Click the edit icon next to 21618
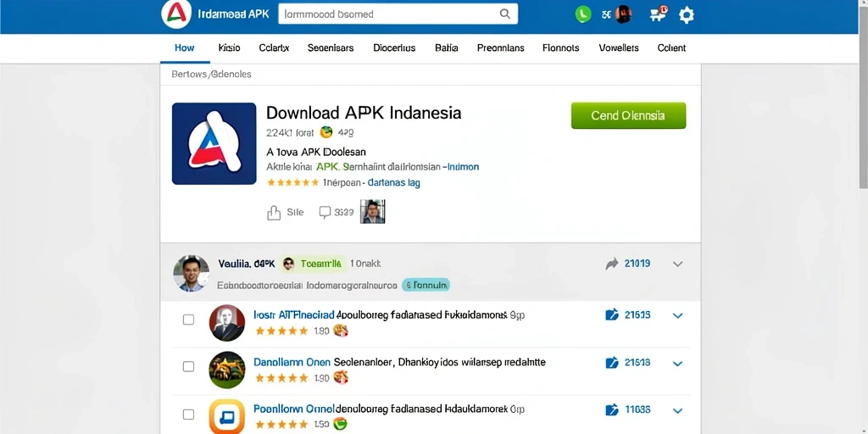This screenshot has width=868, height=434. [x=612, y=363]
